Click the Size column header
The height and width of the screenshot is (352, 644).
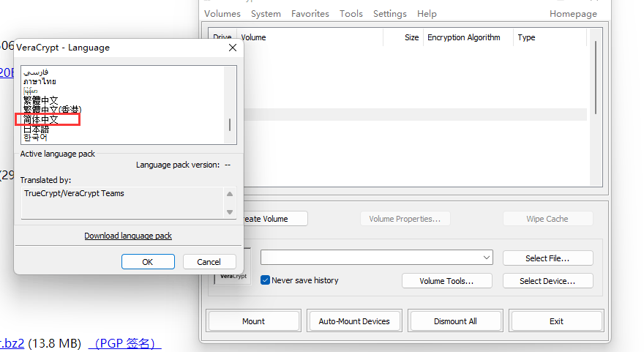pos(403,37)
